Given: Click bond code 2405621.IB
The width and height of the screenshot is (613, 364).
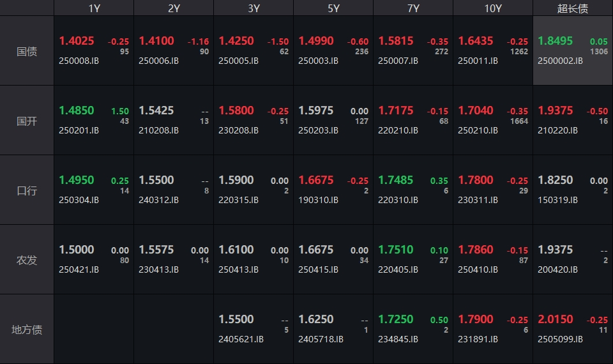Looking at the screenshot, I should point(241,339).
